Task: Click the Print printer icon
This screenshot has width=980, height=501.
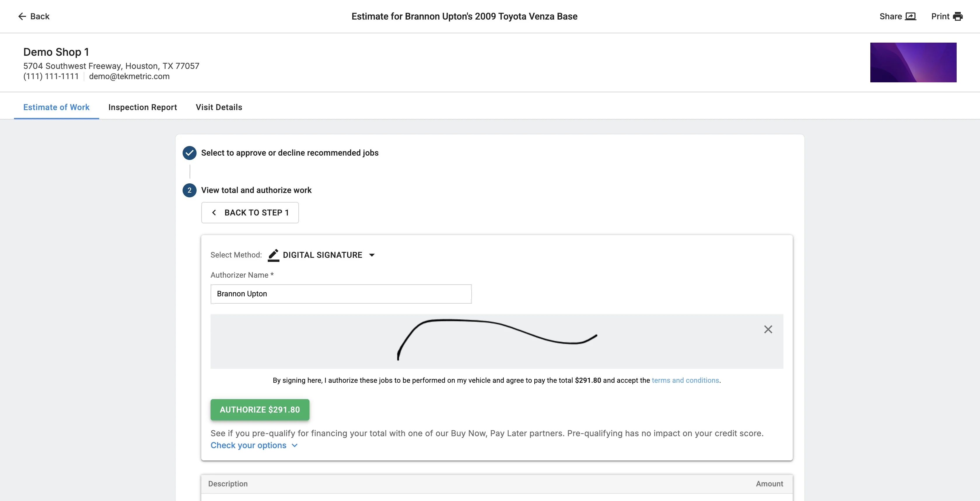Action: coord(958,16)
